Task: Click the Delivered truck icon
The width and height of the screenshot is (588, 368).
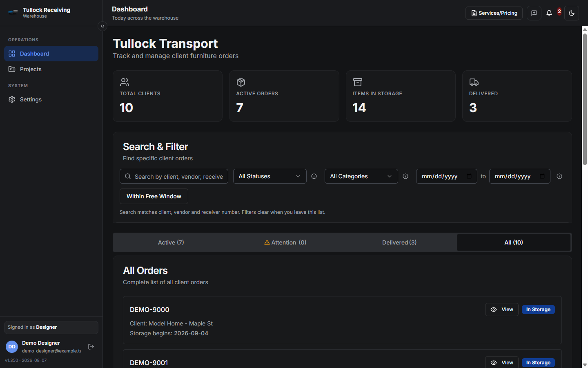Action: point(474,82)
